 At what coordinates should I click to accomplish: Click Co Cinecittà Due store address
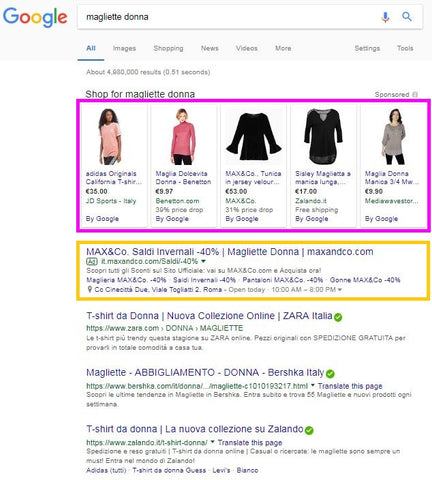click(158, 290)
